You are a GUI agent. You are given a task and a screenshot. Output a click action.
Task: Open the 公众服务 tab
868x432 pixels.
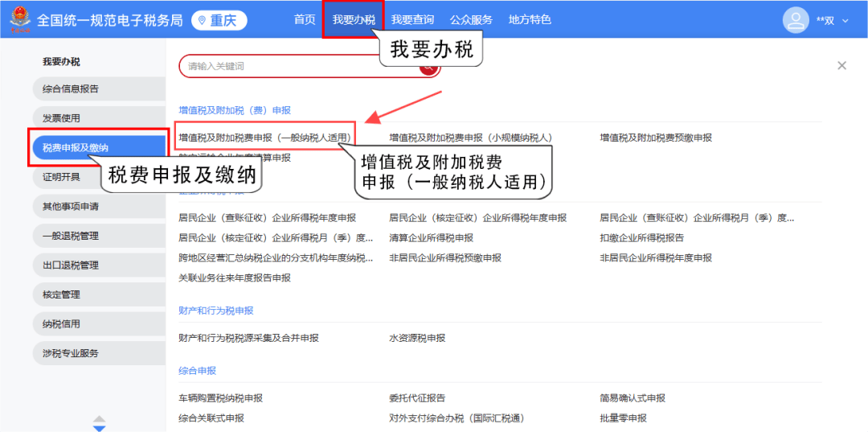471,20
